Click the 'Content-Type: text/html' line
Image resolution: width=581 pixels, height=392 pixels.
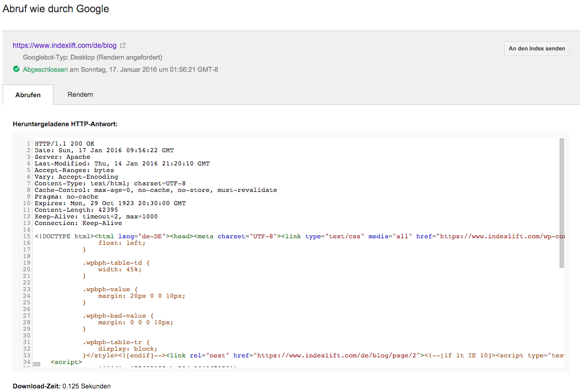click(110, 184)
